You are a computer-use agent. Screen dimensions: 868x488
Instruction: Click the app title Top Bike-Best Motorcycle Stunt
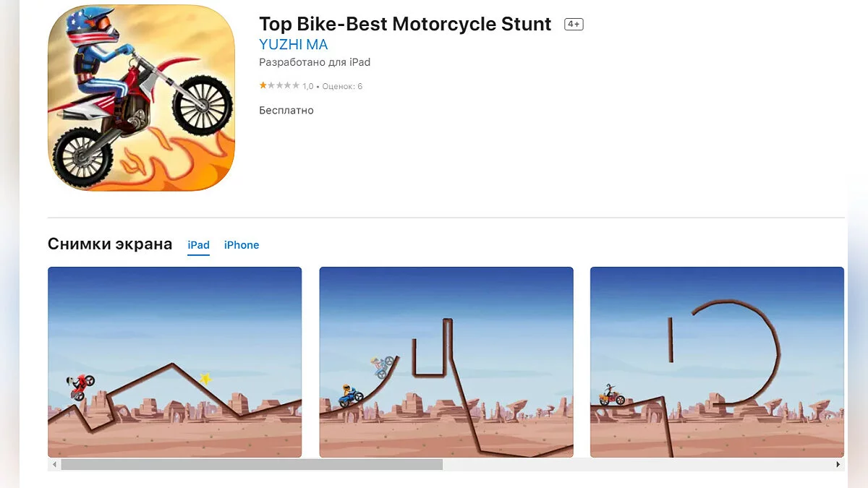[x=405, y=24]
